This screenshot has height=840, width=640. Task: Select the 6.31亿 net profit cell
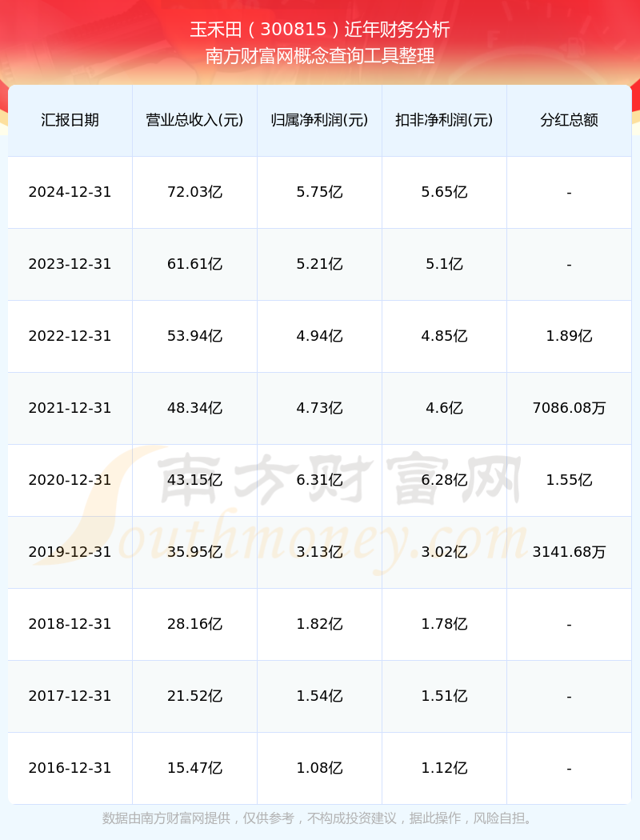[x=320, y=481]
